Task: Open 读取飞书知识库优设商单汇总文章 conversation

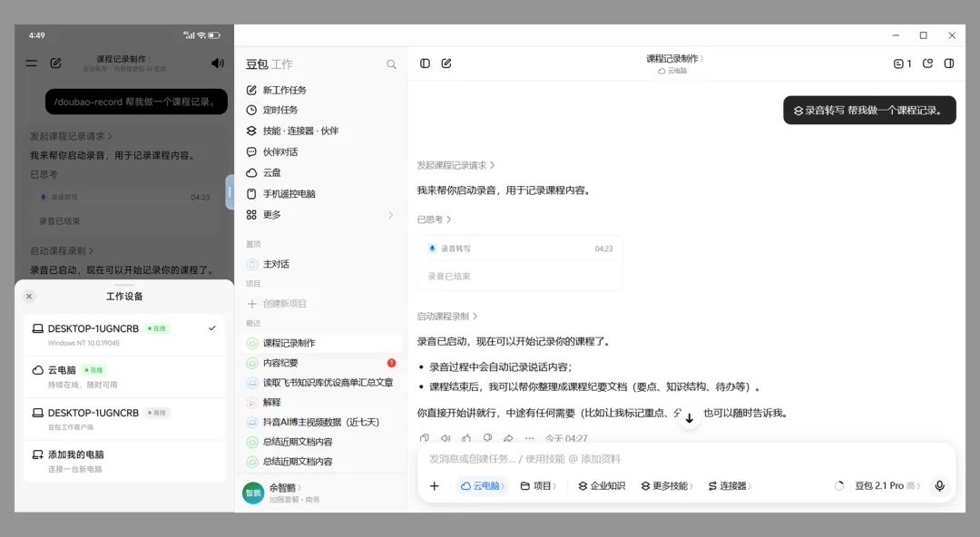Action: pyautogui.click(x=321, y=383)
